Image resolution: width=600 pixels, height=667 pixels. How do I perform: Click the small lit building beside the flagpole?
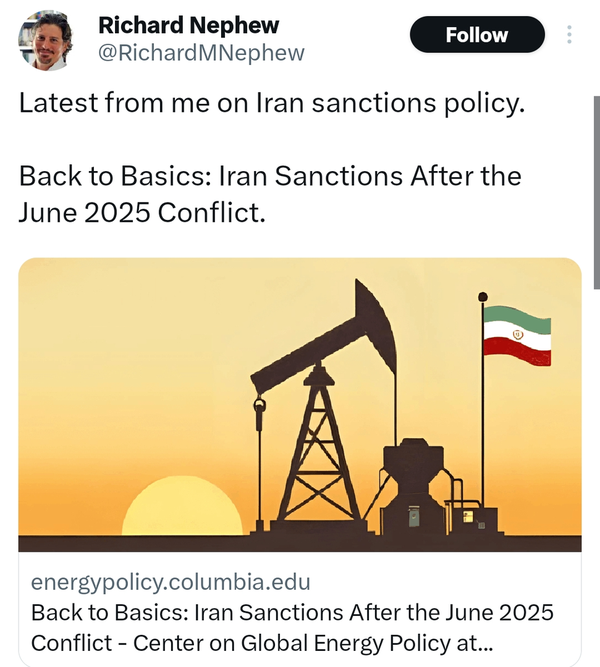[466, 517]
